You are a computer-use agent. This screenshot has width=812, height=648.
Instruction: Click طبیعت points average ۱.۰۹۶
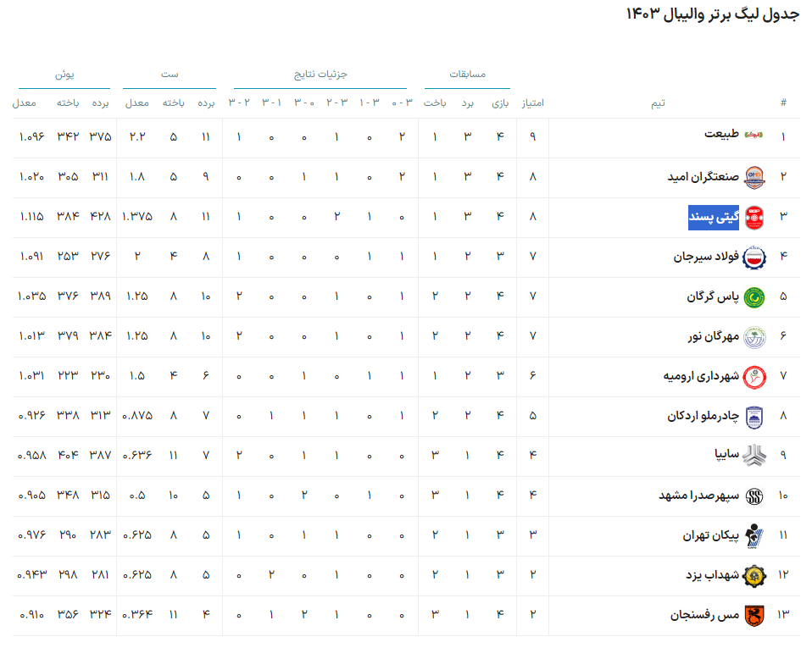31,137
